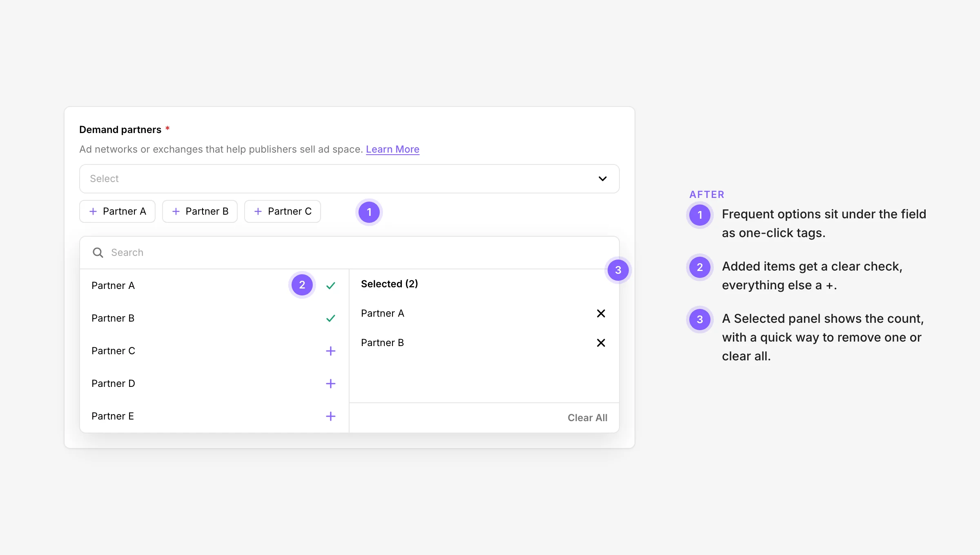Click Clear All in the Selected panel

pyautogui.click(x=587, y=418)
